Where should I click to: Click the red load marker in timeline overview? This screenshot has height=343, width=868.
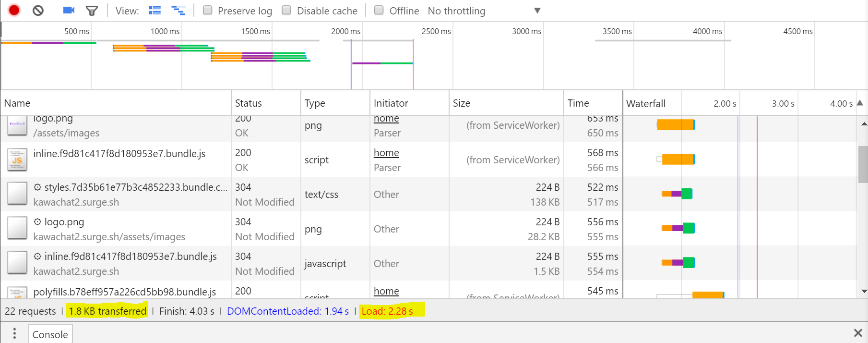point(413,64)
